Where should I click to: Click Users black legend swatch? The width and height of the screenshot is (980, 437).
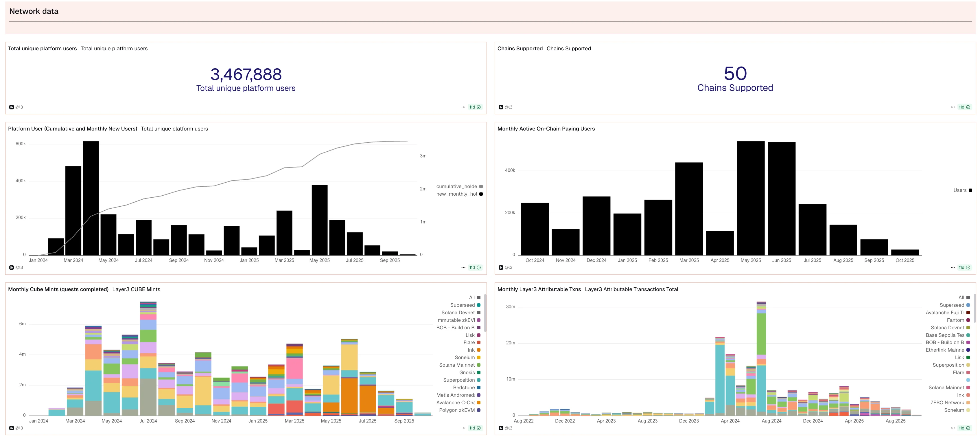tap(970, 190)
